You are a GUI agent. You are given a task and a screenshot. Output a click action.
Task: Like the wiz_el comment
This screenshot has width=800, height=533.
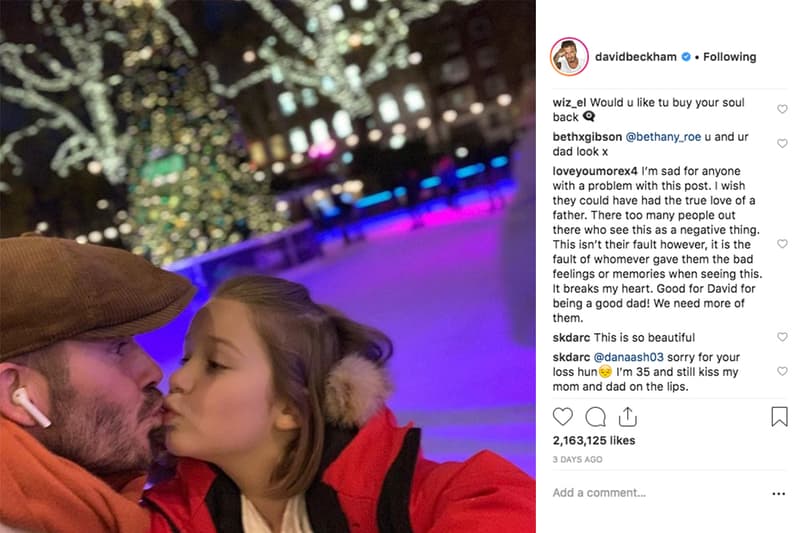(x=782, y=109)
